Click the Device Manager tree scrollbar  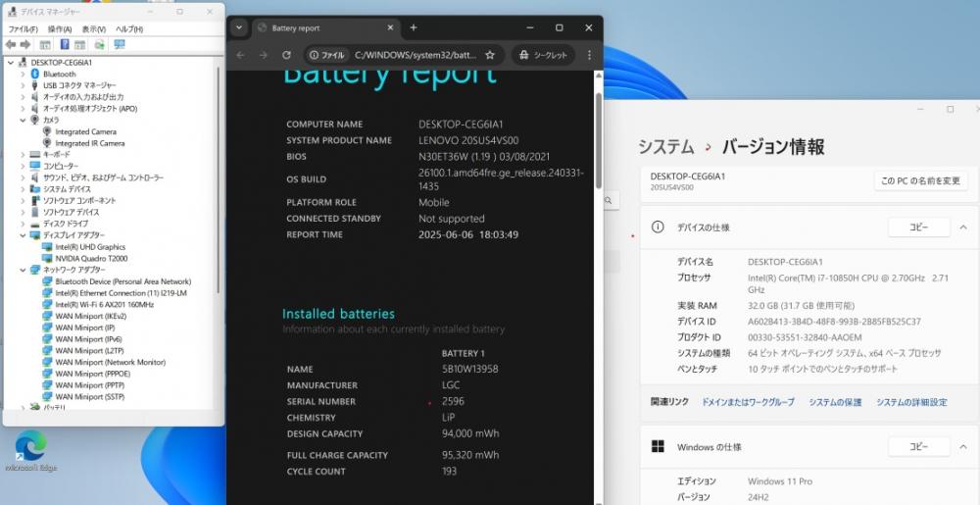(x=219, y=178)
